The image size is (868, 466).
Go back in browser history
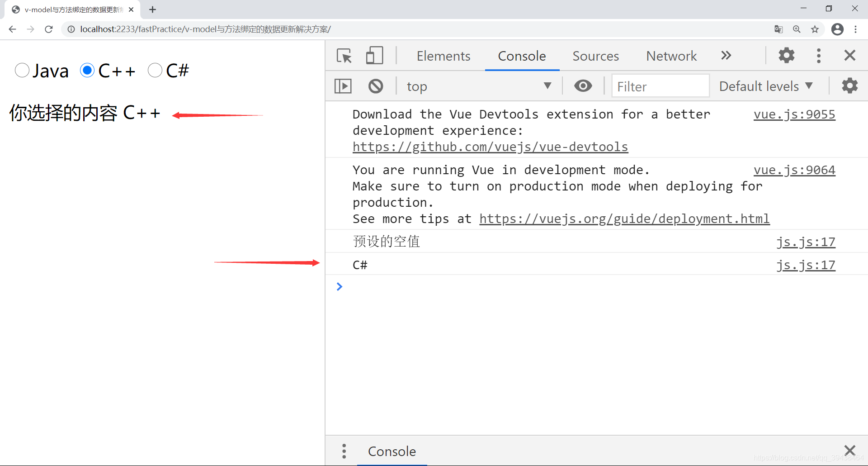click(12, 29)
